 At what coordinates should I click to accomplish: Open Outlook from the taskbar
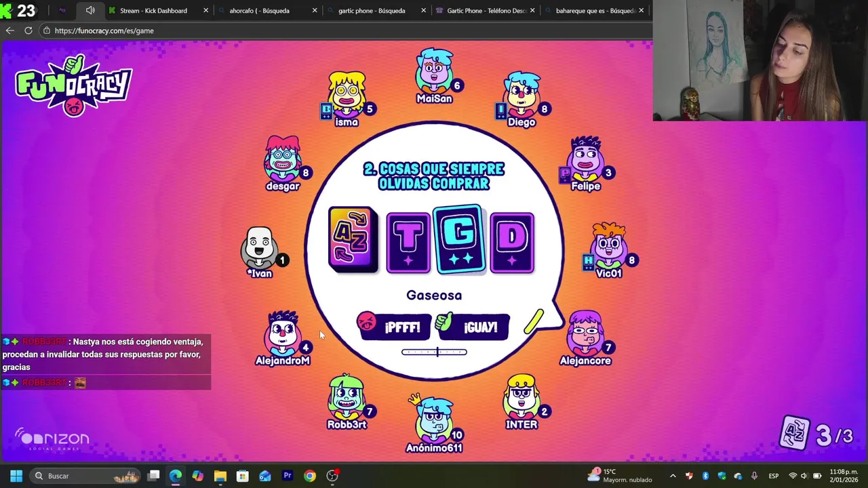(x=265, y=476)
